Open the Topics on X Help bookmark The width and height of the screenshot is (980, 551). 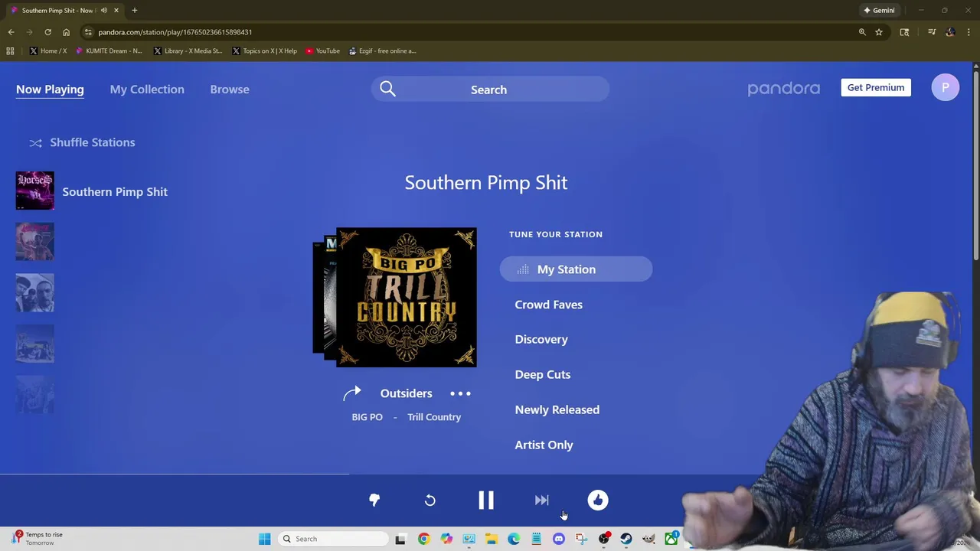[x=264, y=51]
